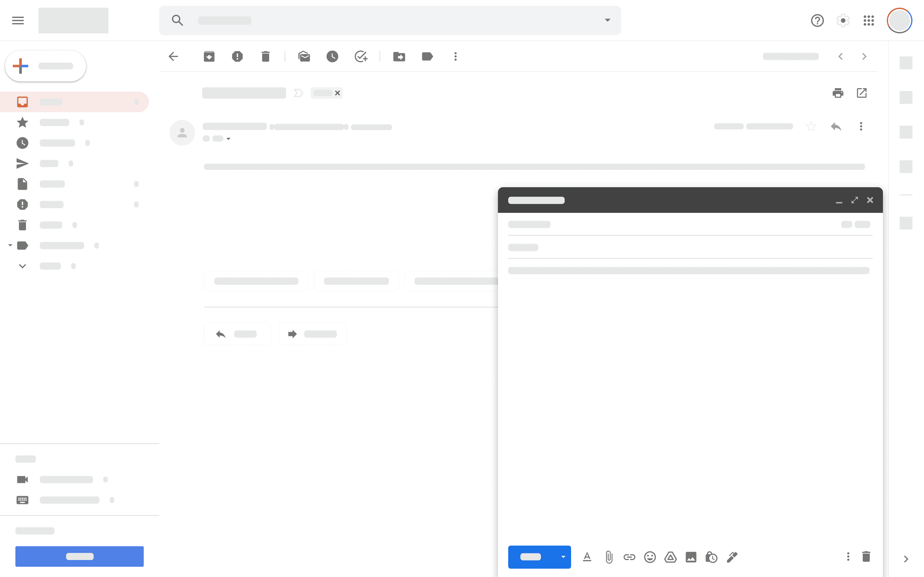Click the Archive icon in toolbar
The height and width of the screenshot is (577, 924).
click(209, 56)
